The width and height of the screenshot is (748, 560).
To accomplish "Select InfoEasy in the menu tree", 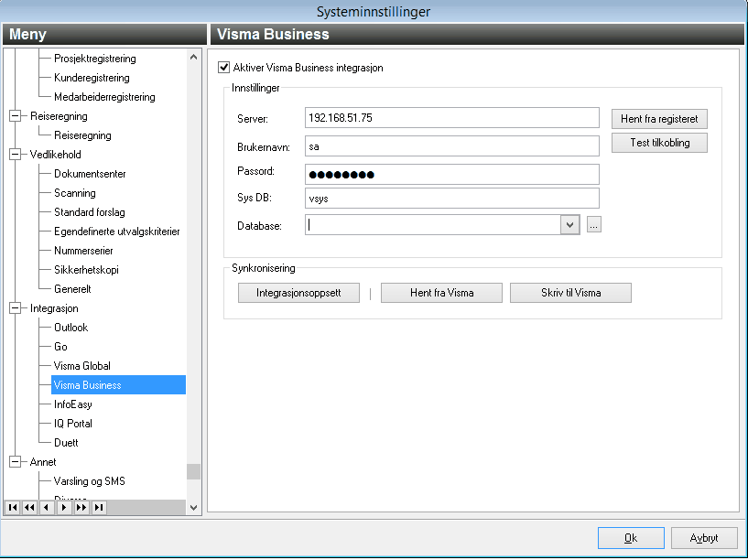I will (73, 404).
